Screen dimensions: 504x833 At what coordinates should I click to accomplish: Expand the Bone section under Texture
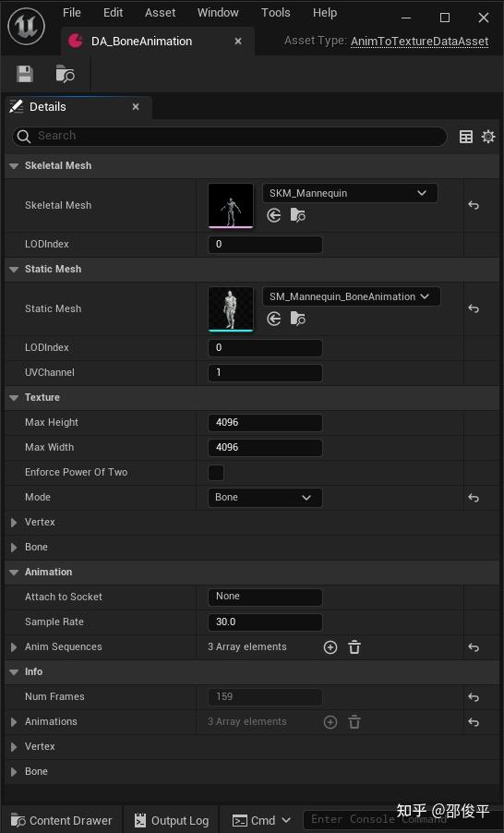click(15, 548)
